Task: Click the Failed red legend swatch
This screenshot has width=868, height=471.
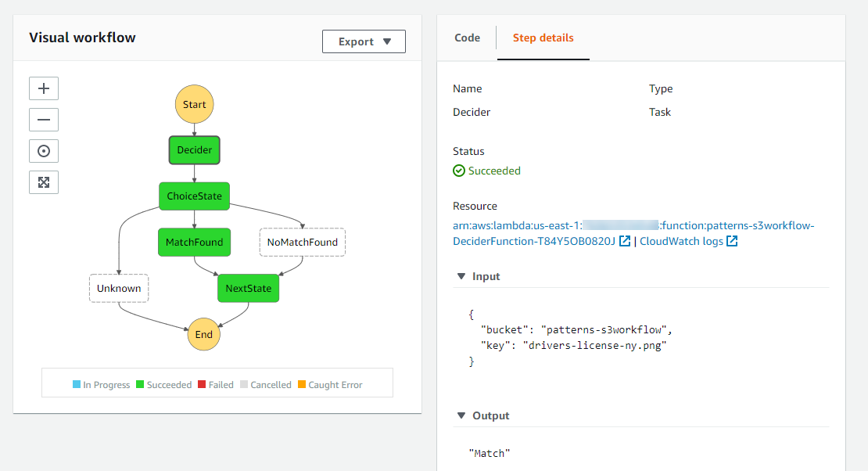Action: pyautogui.click(x=202, y=384)
